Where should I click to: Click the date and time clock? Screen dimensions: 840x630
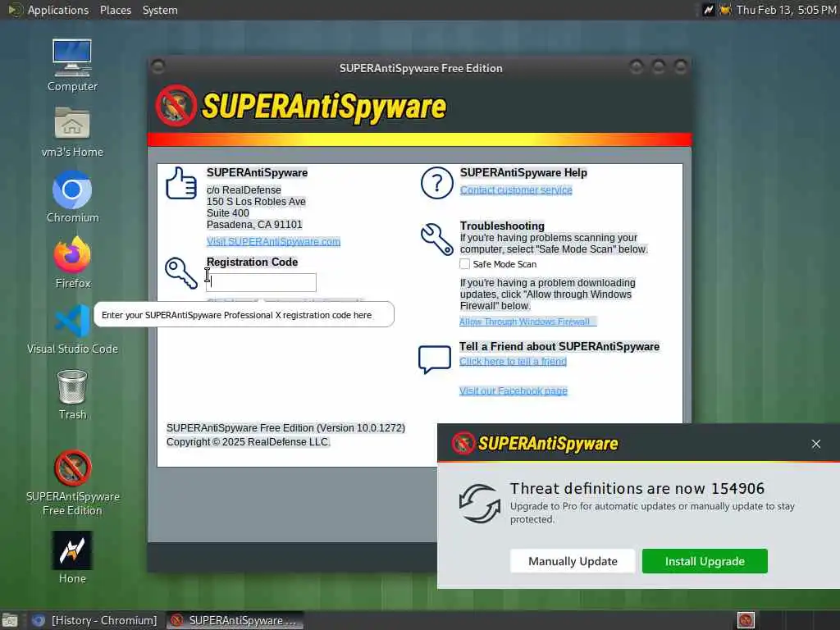[787, 10]
